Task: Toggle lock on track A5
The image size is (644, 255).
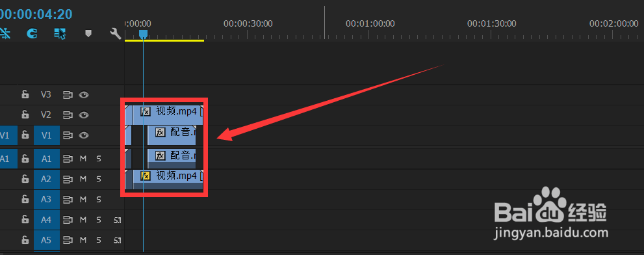Action: pos(25,240)
